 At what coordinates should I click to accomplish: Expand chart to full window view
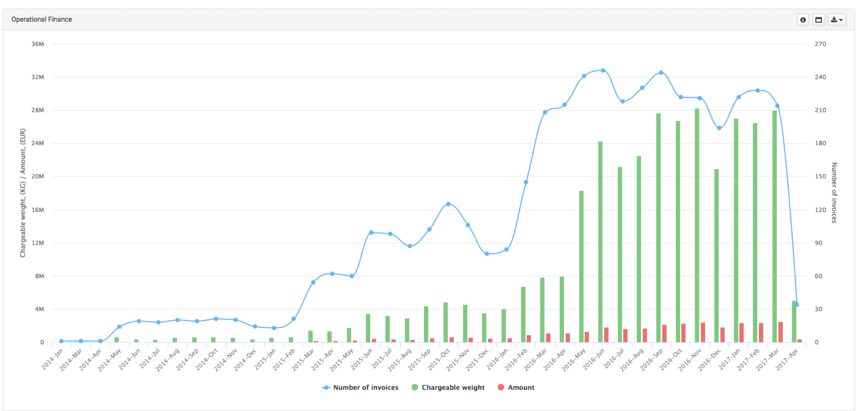tap(818, 20)
